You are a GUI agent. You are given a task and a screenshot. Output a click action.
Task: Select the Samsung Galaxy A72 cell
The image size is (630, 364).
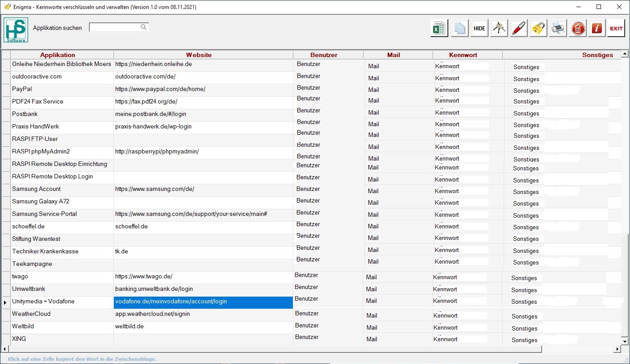click(x=62, y=203)
